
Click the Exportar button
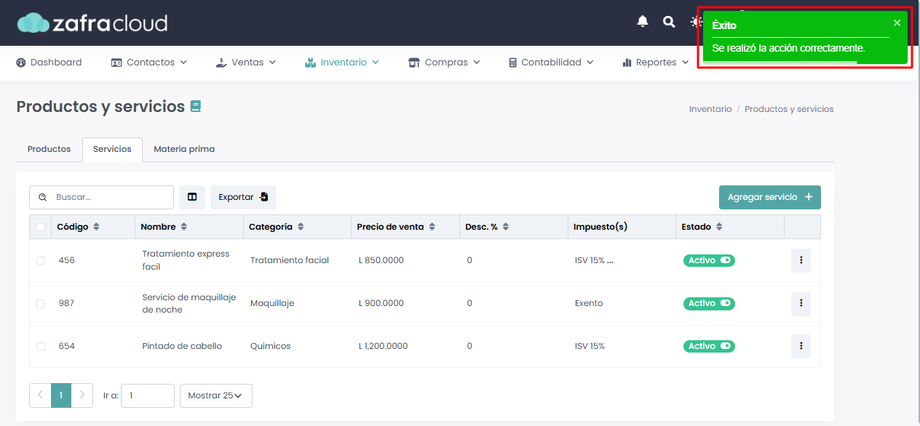point(243,197)
